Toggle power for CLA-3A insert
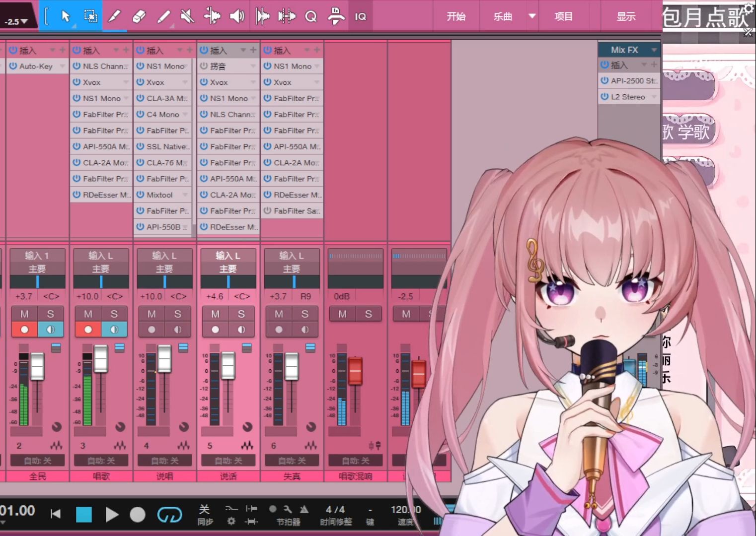 (x=140, y=98)
